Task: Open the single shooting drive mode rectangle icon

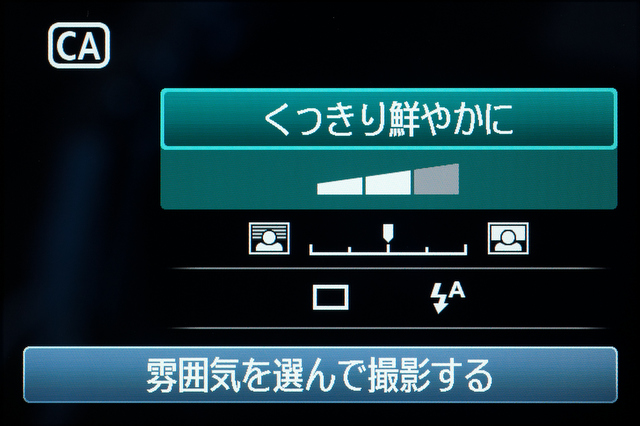Action: click(x=331, y=297)
